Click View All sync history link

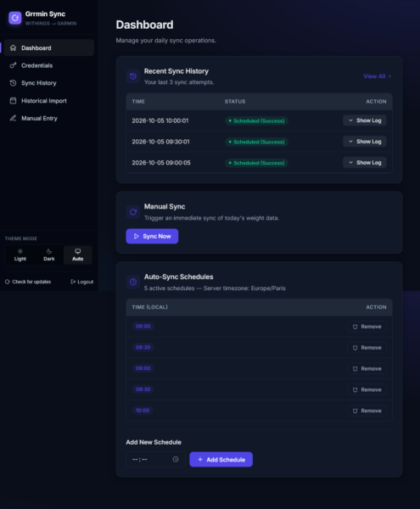(x=378, y=76)
